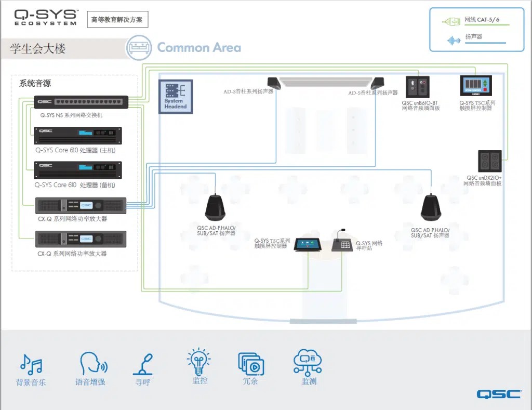Click the Q-SYS Core 610 处理器 (备机) label
The width and height of the screenshot is (532, 410).
coord(75,185)
